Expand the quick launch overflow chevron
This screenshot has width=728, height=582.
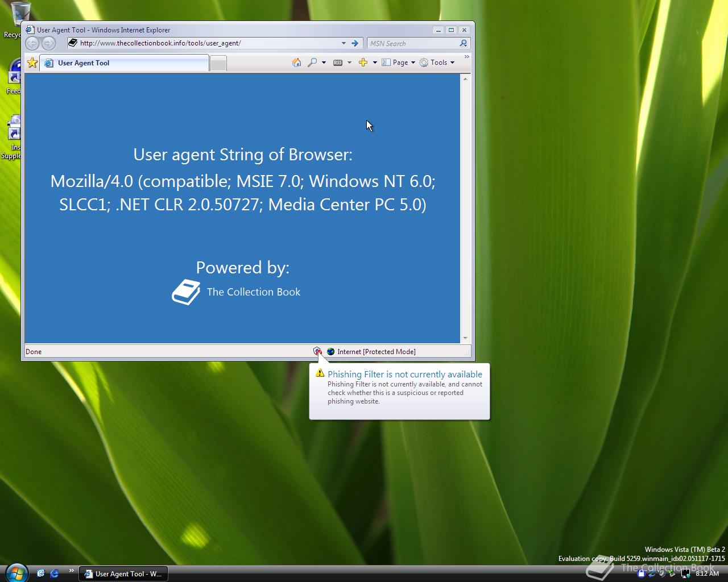(71, 570)
